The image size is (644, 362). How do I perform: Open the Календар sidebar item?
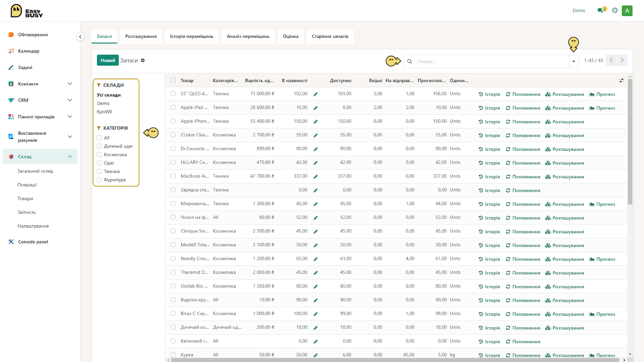(x=29, y=51)
